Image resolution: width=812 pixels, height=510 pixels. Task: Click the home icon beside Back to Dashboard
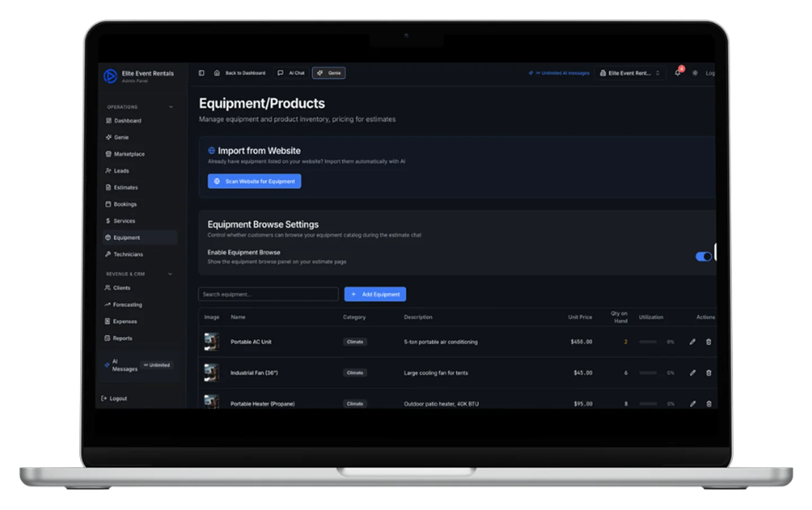(217, 73)
